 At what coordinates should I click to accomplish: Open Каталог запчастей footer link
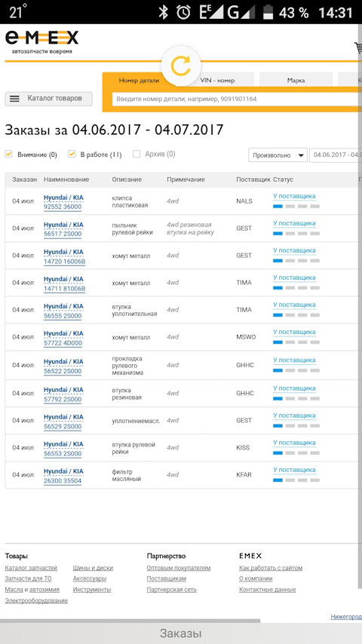[31, 568]
